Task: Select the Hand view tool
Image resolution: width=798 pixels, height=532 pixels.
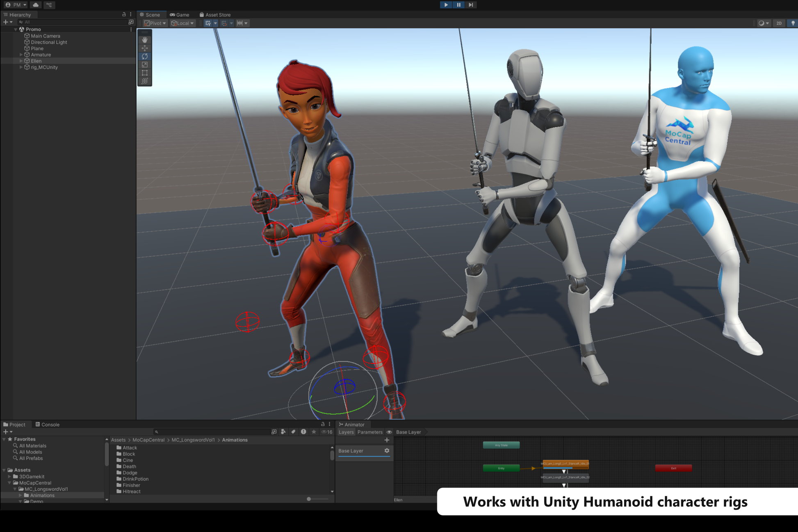Action: click(145, 40)
